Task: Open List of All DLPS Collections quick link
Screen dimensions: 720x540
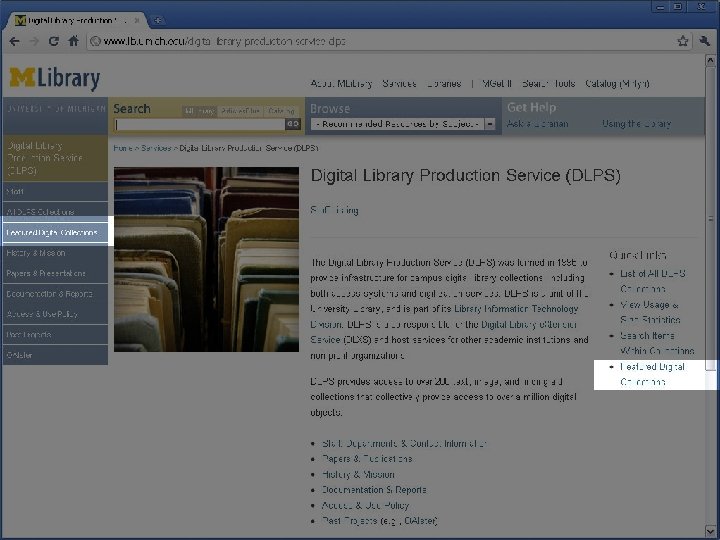Action: point(652,281)
